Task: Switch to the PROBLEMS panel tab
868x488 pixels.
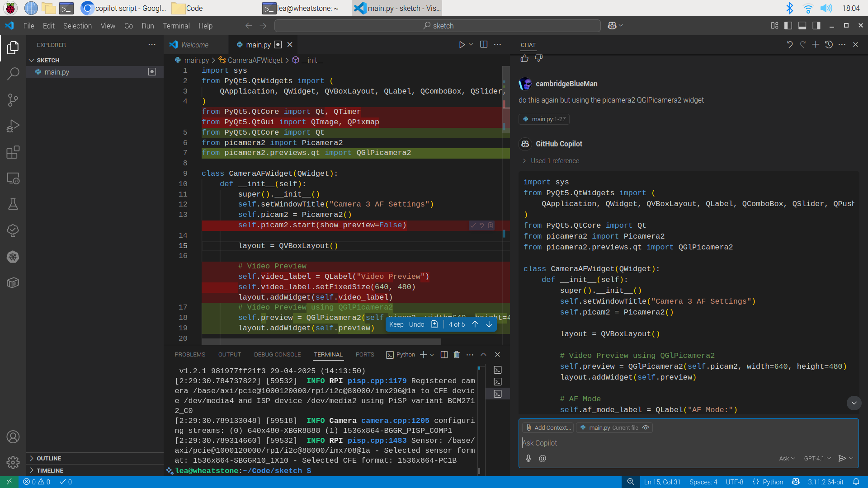Action: [x=190, y=355]
